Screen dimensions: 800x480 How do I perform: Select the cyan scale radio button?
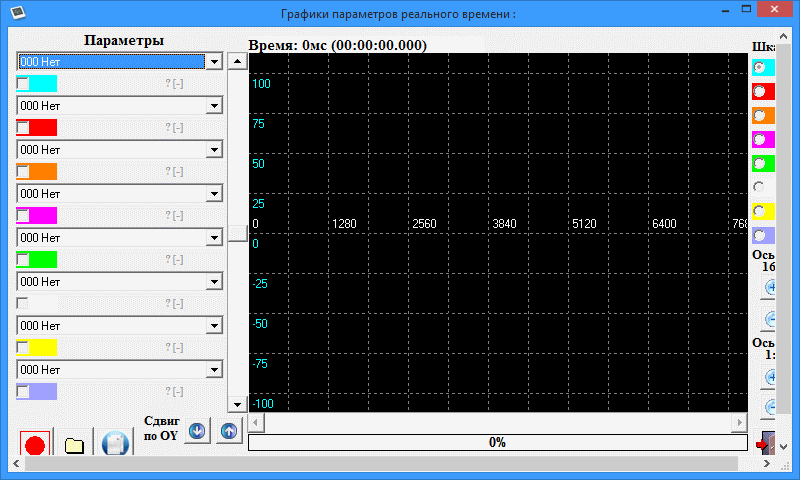(759, 68)
